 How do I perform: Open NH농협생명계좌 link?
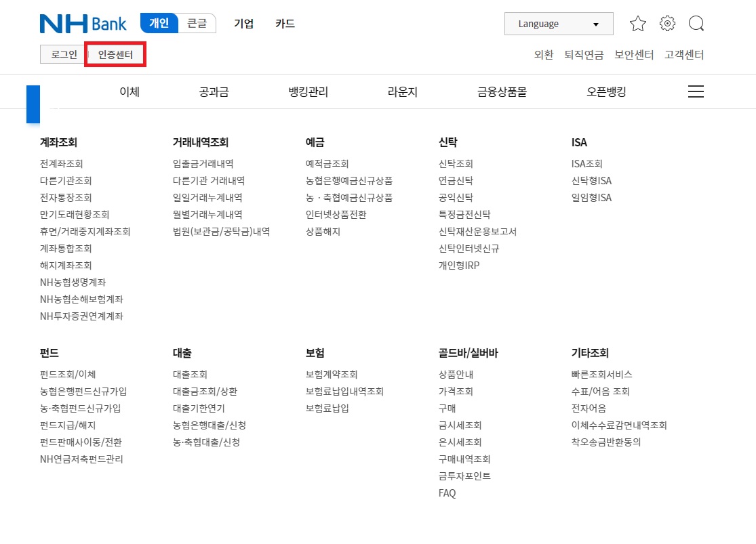73,283
